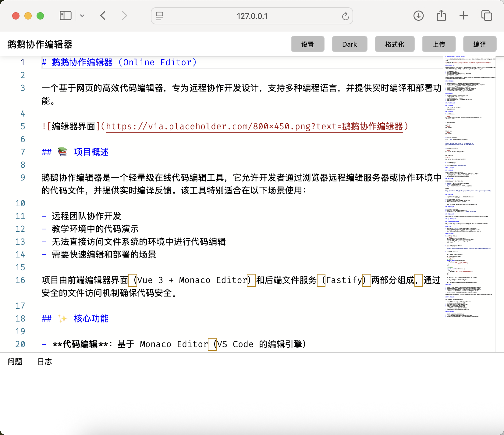This screenshot has height=435, width=504.
Task: Click the placeholder image URL on line 5
Action: coord(254,126)
